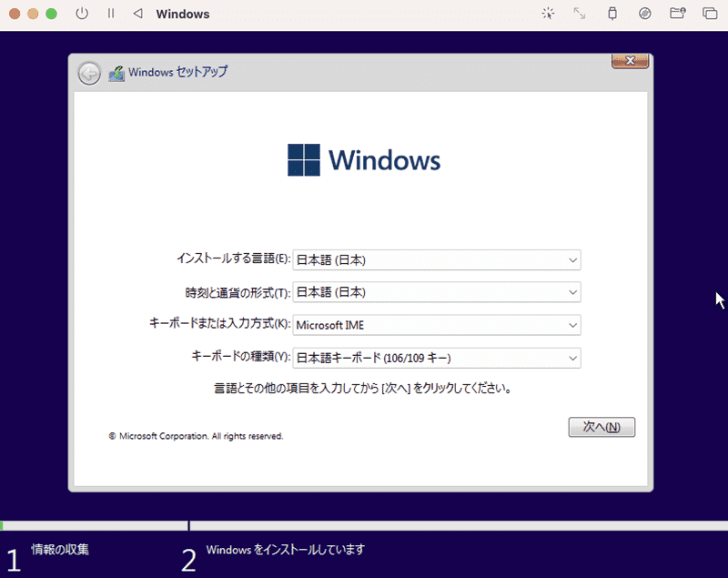Click the 'Microsoft Corporation. All rights reserved.' text

[x=201, y=436]
